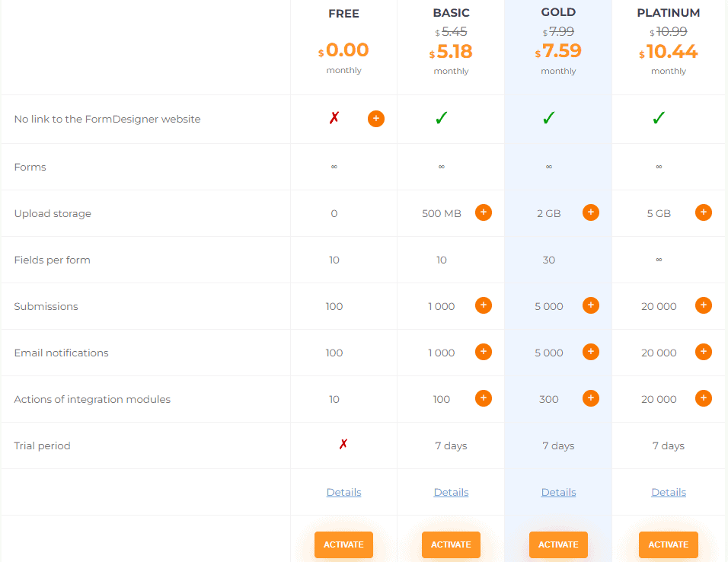728x562 pixels.
Task: Open the plus icon beside Basic 100 integration actions
Action: pos(484,398)
